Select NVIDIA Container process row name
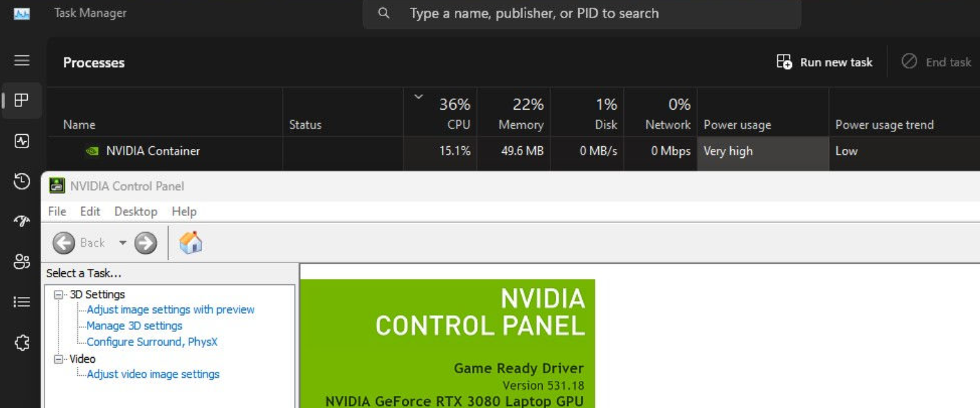Viewport: 980px width, 408px height. coord(153,151)
